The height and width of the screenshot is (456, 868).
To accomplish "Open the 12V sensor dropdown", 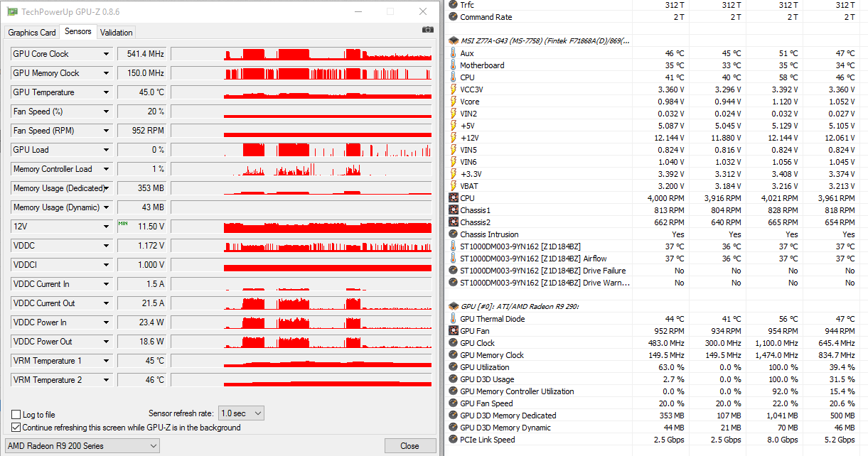I will 107,227.
